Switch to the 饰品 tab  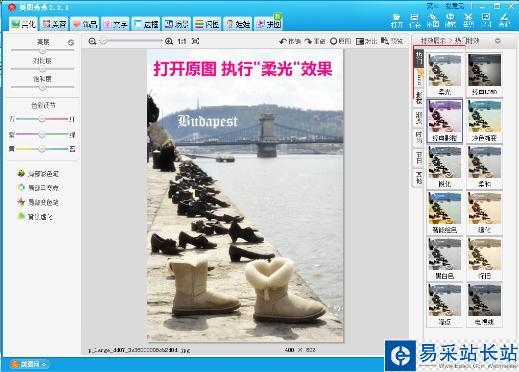click(85, 24)
